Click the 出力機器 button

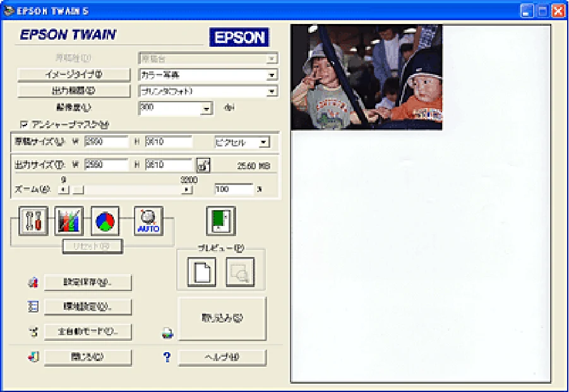click(74, 91)
